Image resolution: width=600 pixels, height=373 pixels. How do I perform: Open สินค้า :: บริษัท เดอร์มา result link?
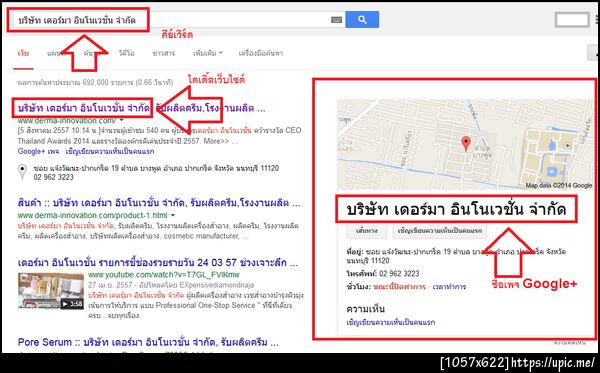[159, 203]
